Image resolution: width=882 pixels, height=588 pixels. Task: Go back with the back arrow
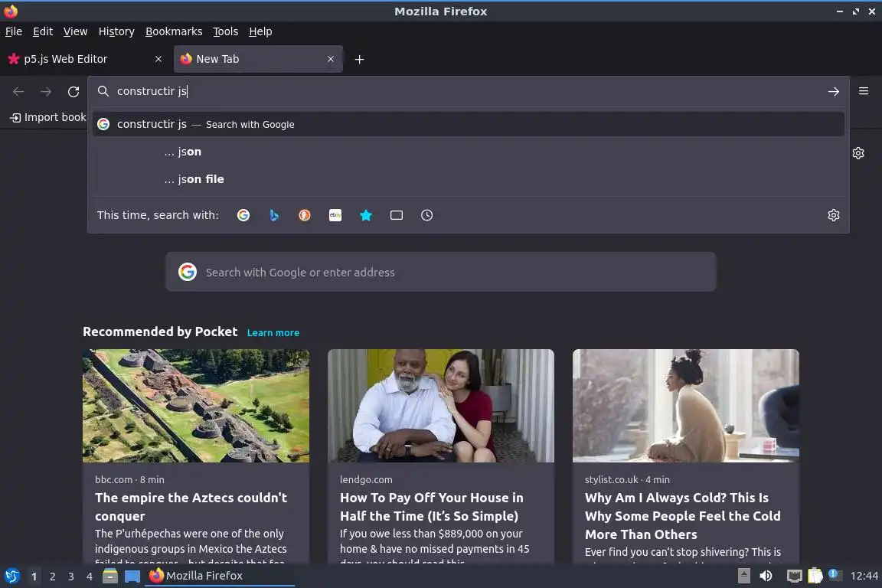pyautogui.click(x=18, y=91)
